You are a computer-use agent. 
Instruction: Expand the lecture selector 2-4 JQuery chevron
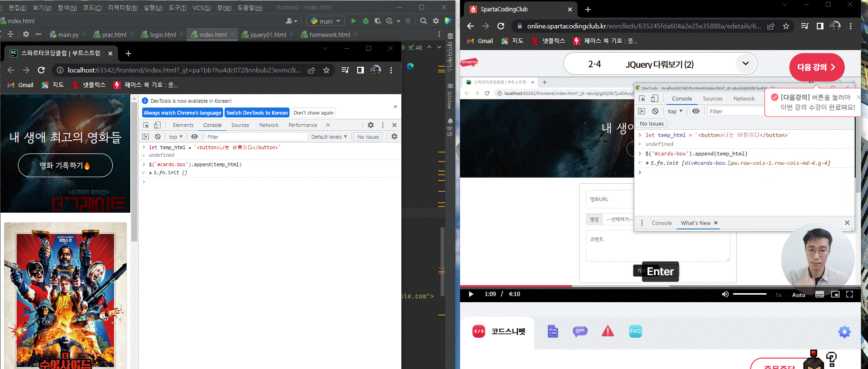[x=745, y=63]
